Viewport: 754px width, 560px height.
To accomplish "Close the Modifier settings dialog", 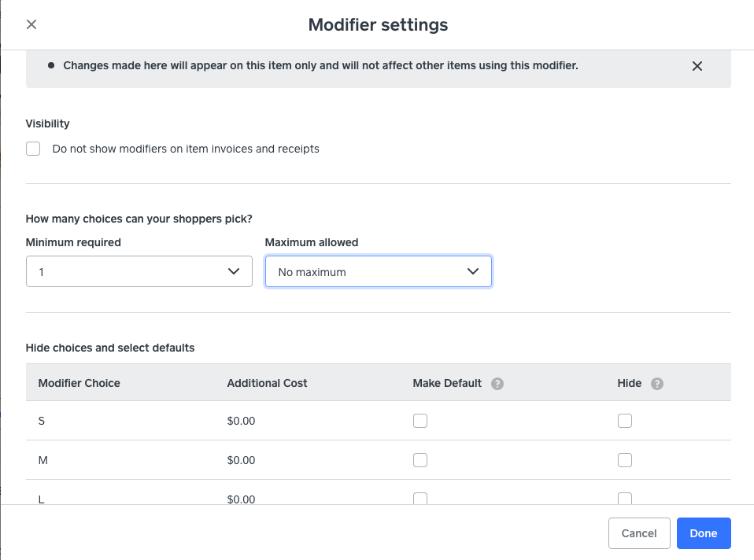I will pos(31,24).
